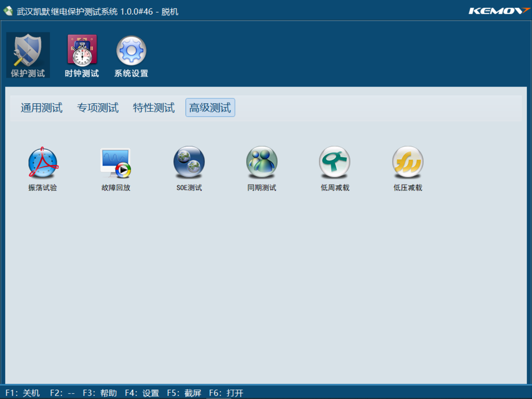532x399 pixels.
Task: Launch the 故障回放 fault playback icon
Action: (x=116, y=163)
